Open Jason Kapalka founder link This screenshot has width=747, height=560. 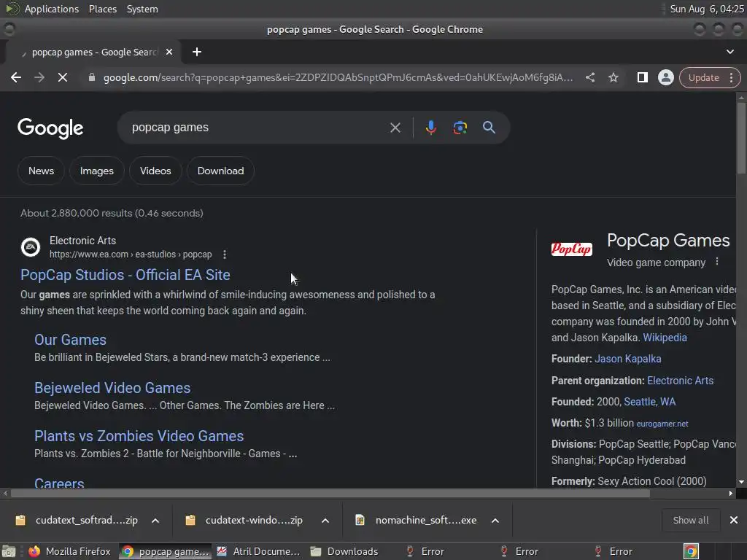pos(628,359)
